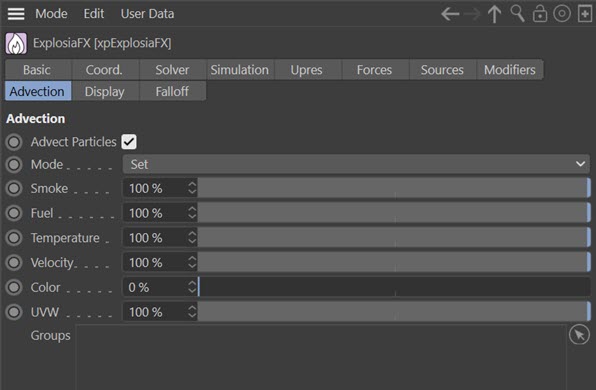The width and height of the screenshot is (596, 390).
Task: Toggle the Fuel keyframe dot
Action: (14, 213)
